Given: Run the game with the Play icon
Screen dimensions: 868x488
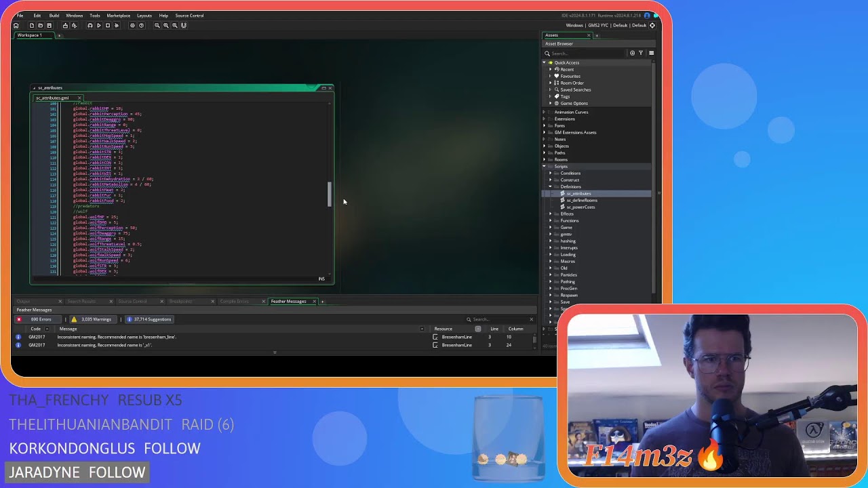Looking at the screenshot, I should [x=98, y=25].
